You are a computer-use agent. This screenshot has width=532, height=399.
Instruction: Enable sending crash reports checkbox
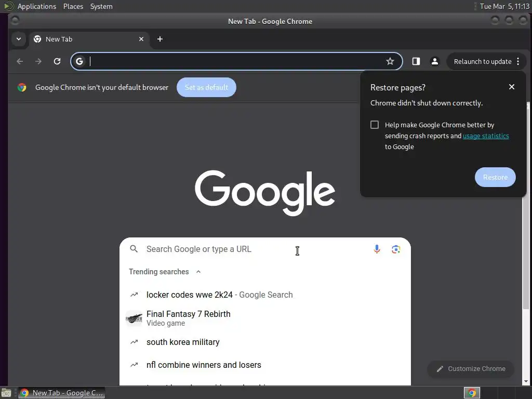pos(375,125)
